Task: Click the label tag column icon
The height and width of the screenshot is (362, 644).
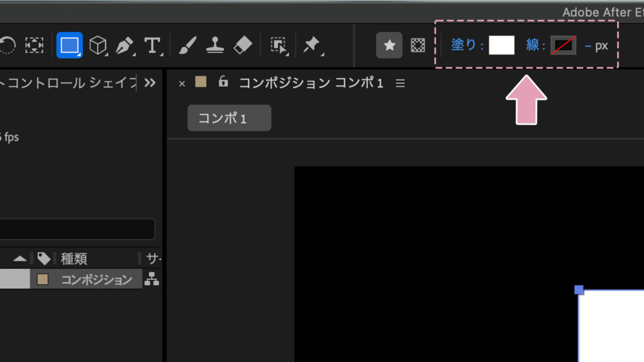Action: [43, 258]
